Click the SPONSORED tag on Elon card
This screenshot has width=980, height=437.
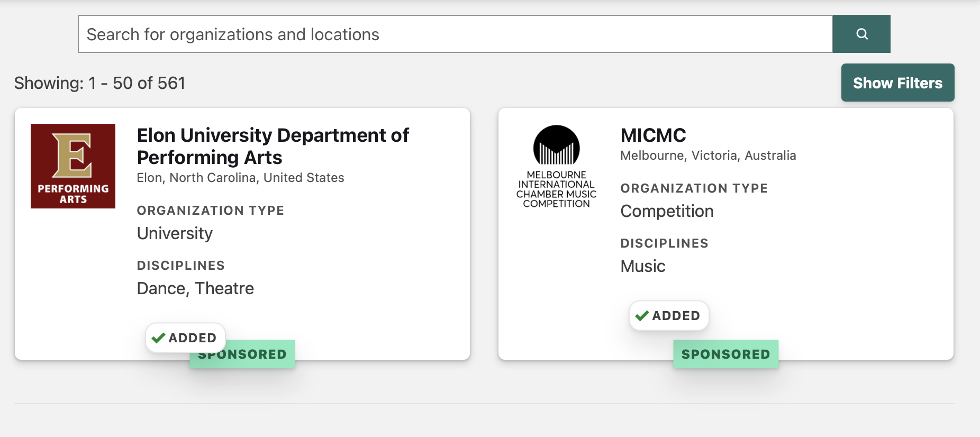[x=242, y=354]
